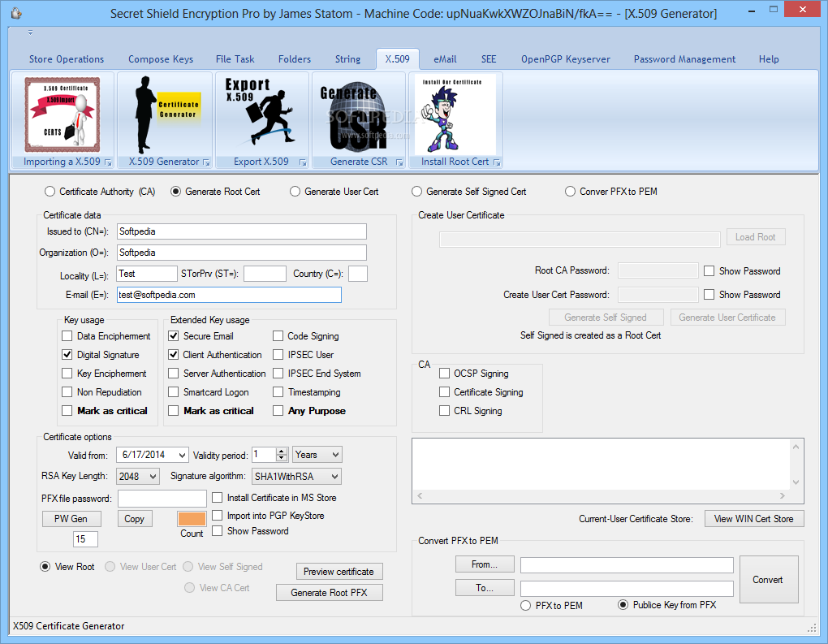Click the orange Count color swatch
The height and width of the screenshot is (644, 828).
pos(192,519)
